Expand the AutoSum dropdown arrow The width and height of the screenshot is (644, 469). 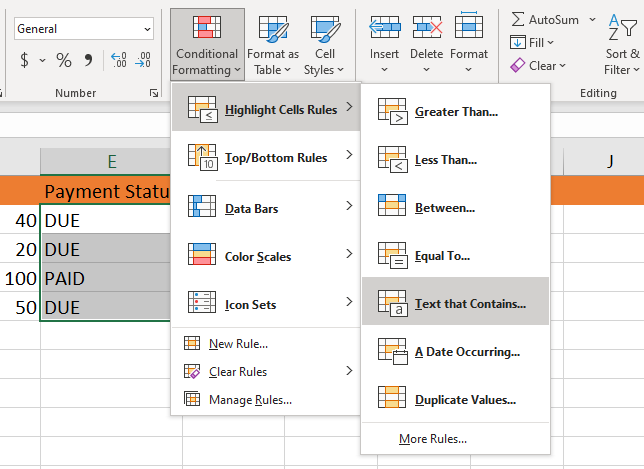(x=593, y=19)
